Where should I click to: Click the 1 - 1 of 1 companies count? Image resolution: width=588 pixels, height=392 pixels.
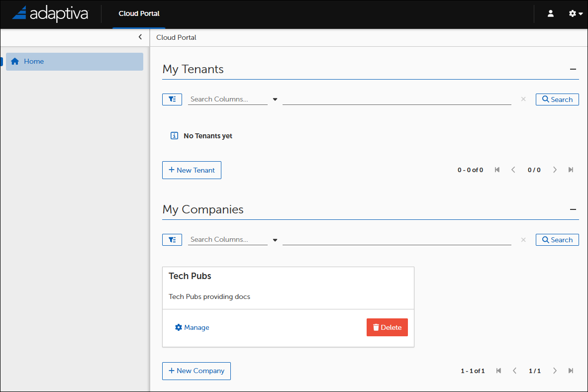click(x=473, y=371)
